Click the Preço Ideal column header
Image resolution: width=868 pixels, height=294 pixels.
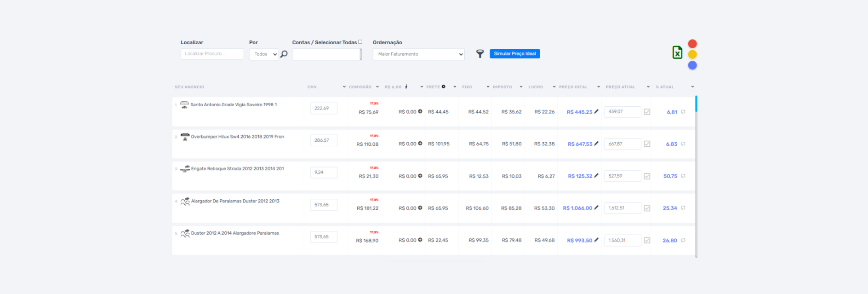573,87
